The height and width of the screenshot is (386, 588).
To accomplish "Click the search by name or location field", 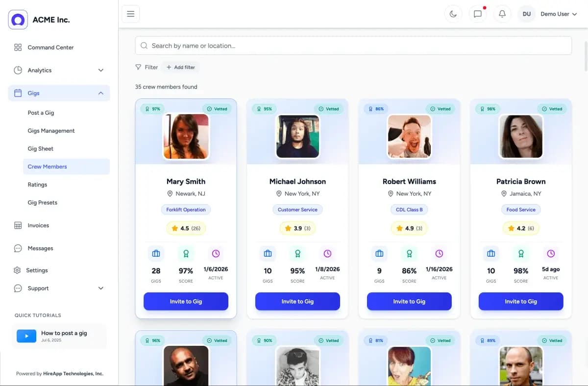I will click(353, 46).
